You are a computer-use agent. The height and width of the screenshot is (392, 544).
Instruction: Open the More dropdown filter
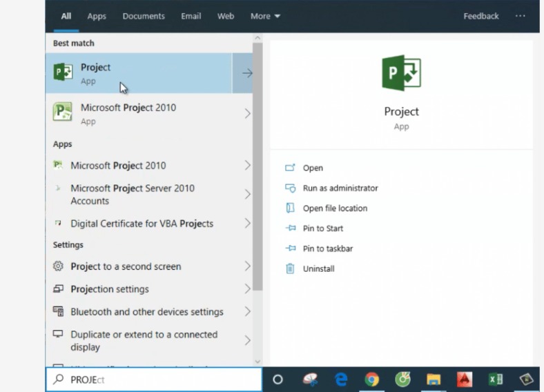[265, 16]
